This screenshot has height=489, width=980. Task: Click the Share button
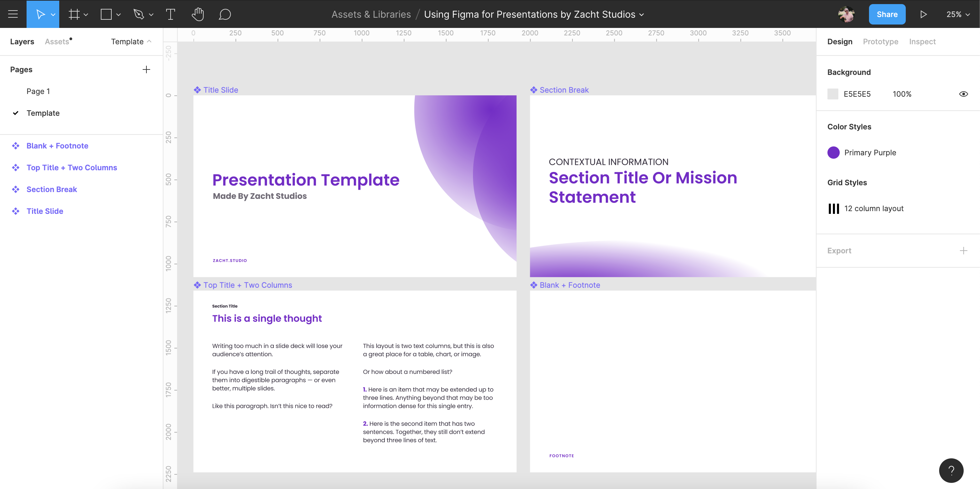pyautogui.click(x=887, y=14)
